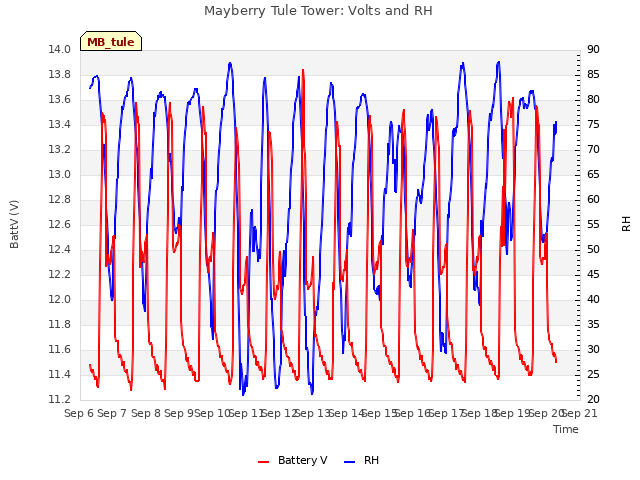640x480 pixels.
Task: Click the 30 right axis tick value
Action: pos(593,349)
